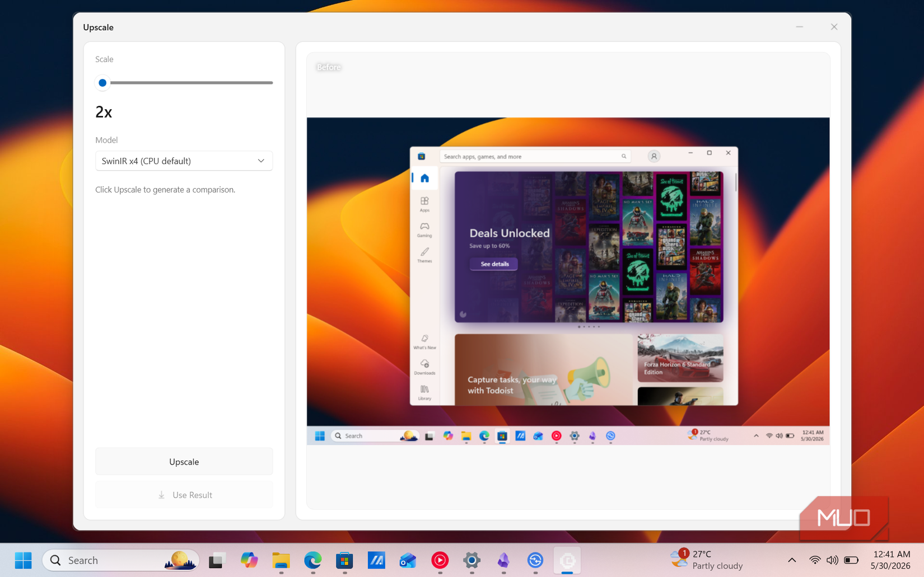Click the Upscale button
This screenshot has width=924, height=577.
184,462
